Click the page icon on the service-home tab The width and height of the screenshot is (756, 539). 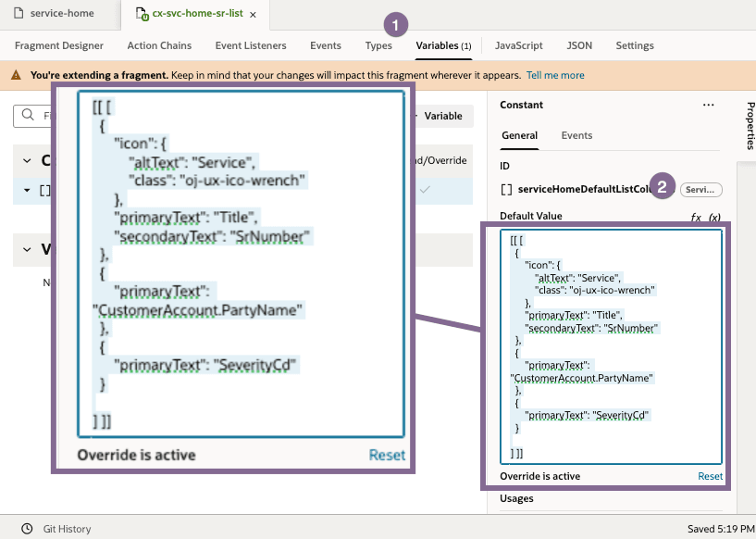point(19,13)
